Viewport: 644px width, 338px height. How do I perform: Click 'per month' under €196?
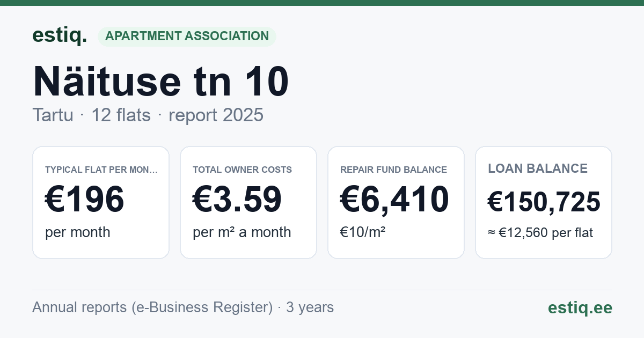(78, 232)
